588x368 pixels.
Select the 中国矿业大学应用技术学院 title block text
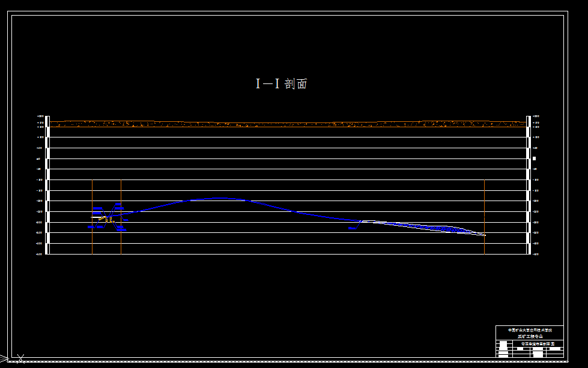530,330
